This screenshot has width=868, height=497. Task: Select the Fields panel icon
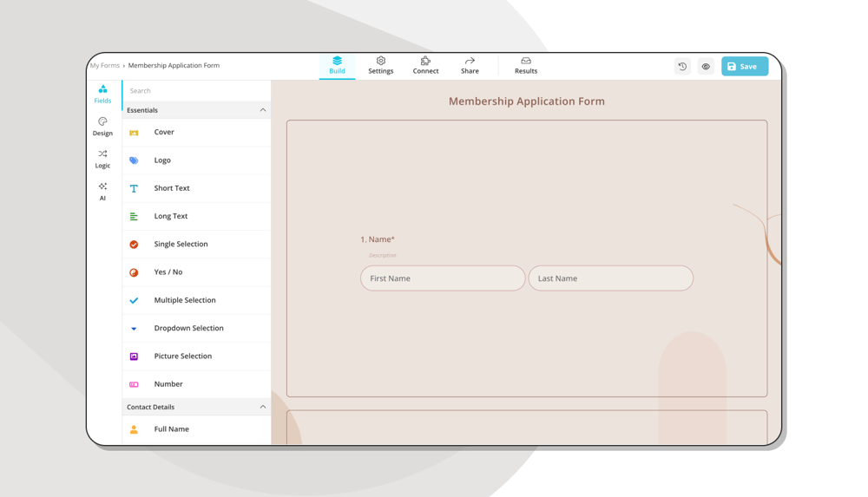click(x=102, y=94)
